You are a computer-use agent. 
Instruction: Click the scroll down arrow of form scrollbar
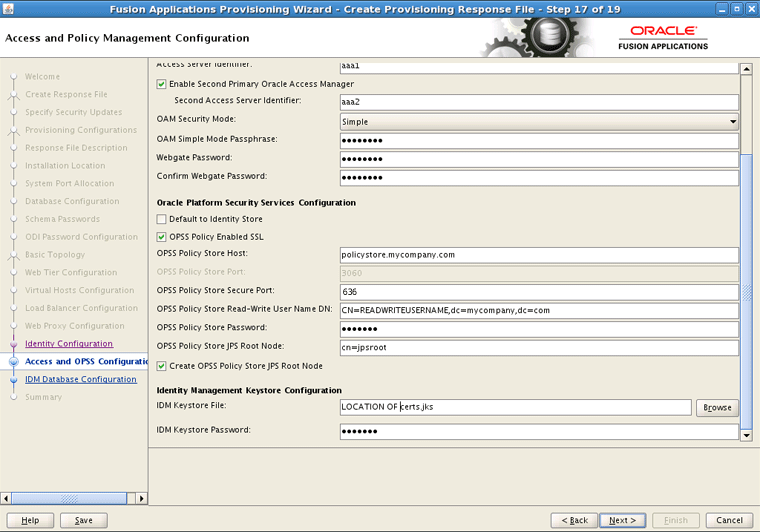pos(746,435)
